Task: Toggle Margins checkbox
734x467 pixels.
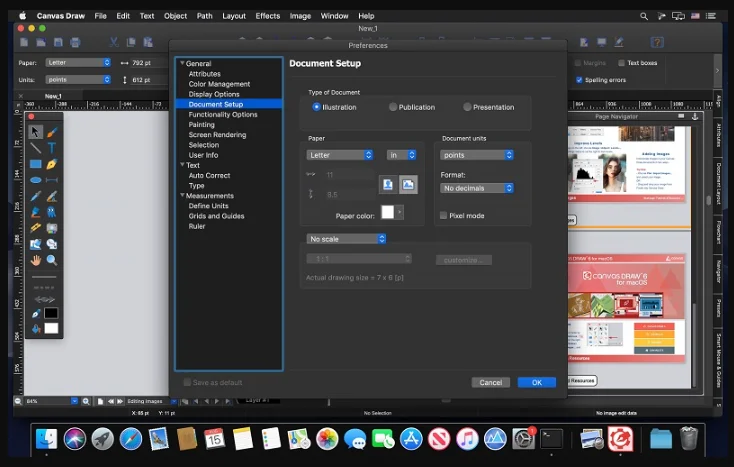Action: [x=578, y=63]
